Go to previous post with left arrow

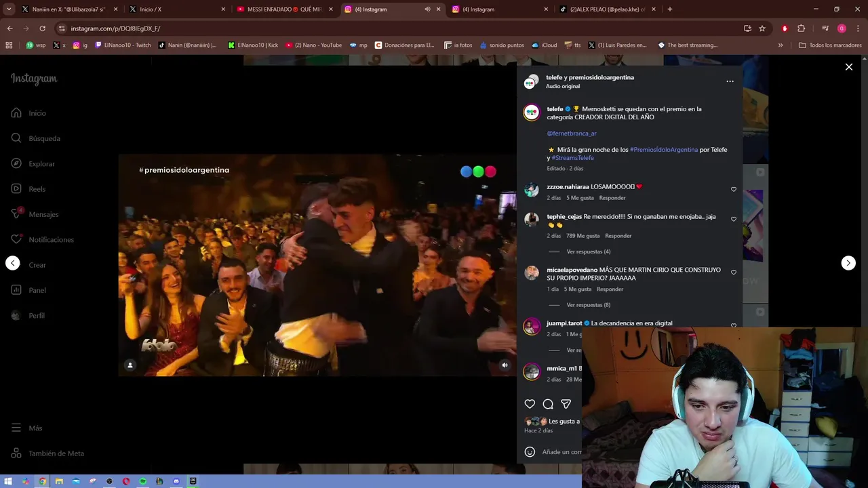13,263
